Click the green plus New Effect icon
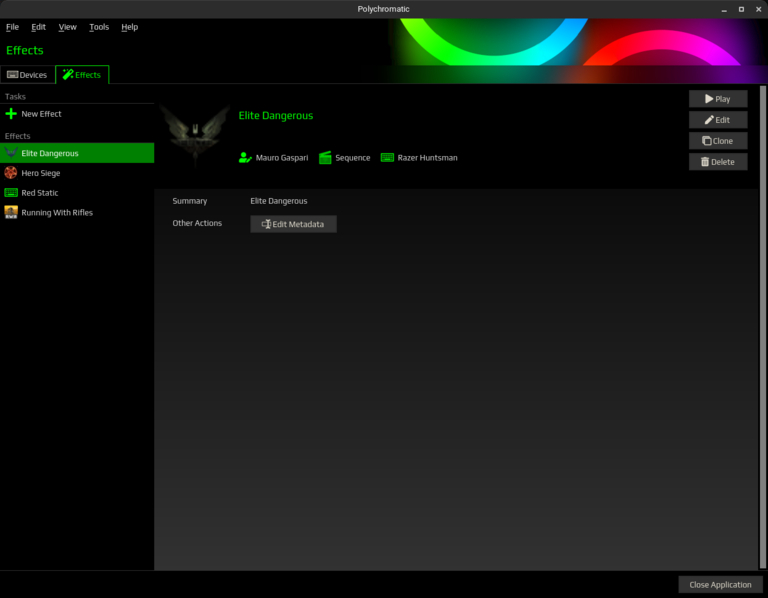The width and height of the screenshot is (768, 598). pyautogui.click(x=11, y=114)
